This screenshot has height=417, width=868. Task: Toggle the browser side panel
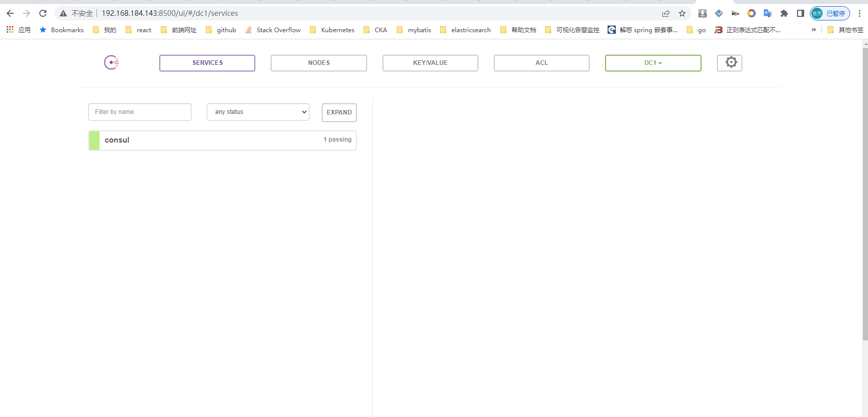click(801, 13)
